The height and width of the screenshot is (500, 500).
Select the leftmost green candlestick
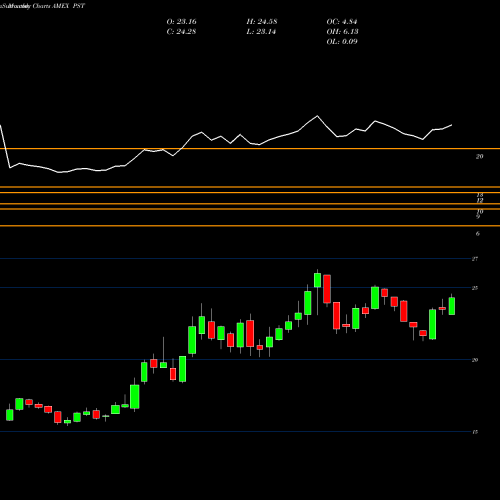(10, 415)
